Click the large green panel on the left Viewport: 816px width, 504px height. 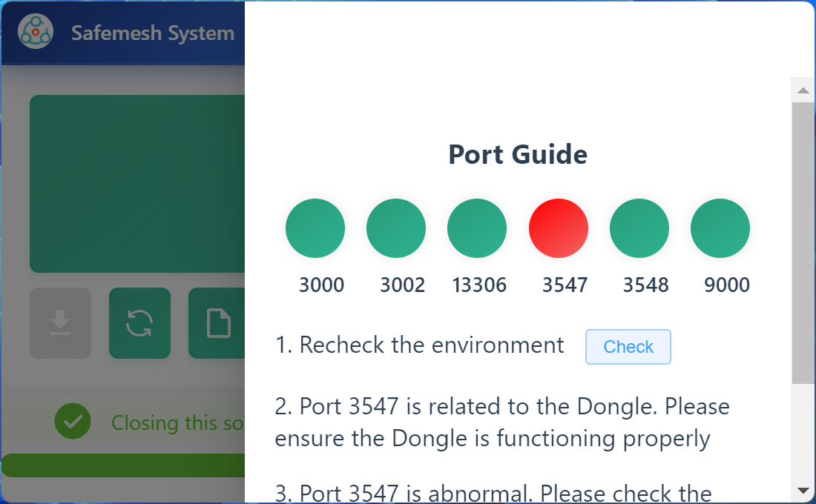point(137,183)
